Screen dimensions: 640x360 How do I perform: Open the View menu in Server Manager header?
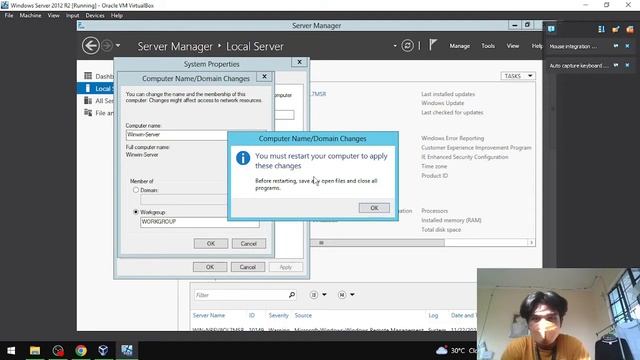click(513, 46)
